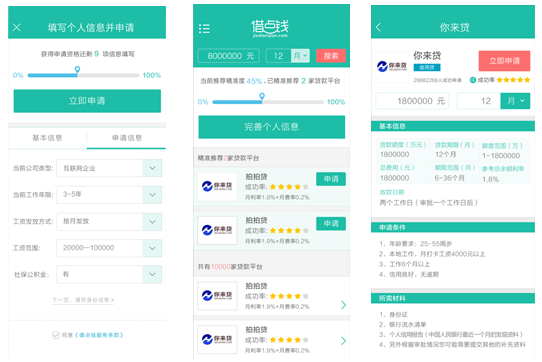The image size is (542, 362).
Task: Click star rating on second 拍拍贷 card
Action: 289,231
